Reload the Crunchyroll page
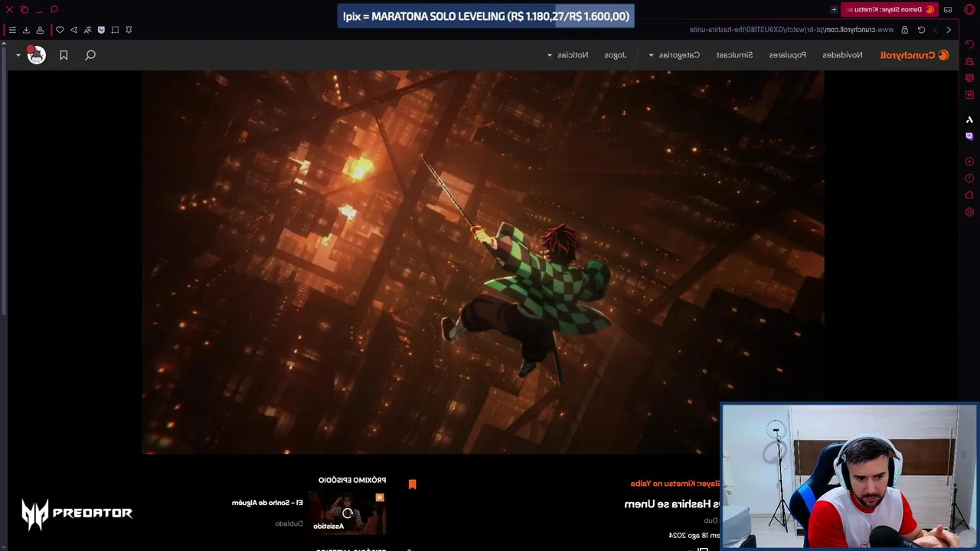Viewport: 980px width, 551px height. click(x=921, y=30)
